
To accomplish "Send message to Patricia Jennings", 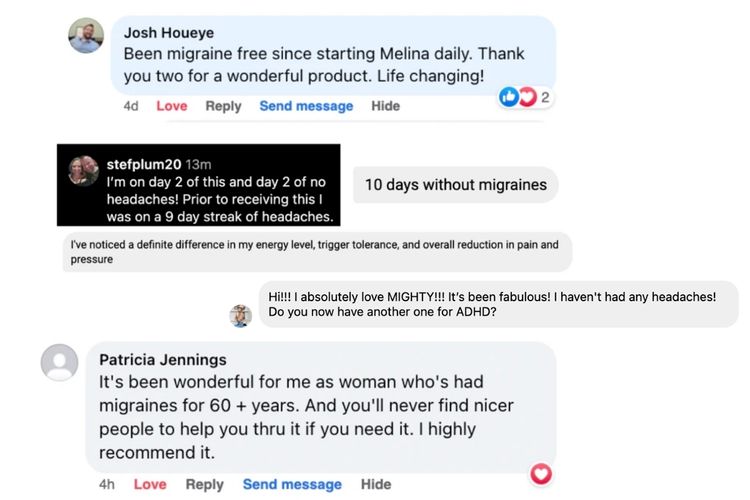I will click(x=292, y=484).
